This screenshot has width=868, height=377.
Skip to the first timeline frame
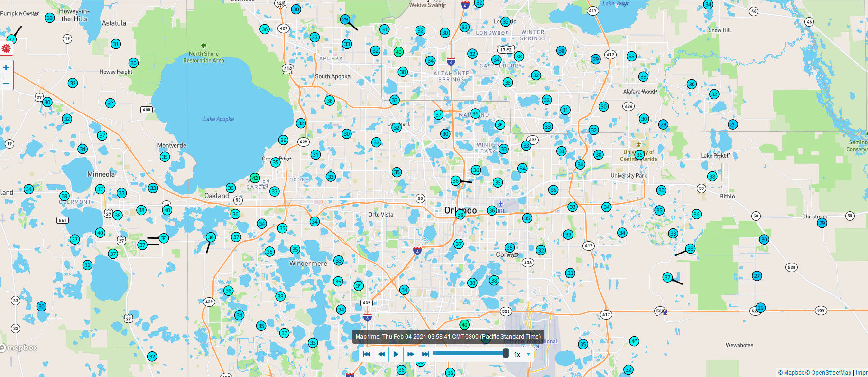[x=366, y=354]
